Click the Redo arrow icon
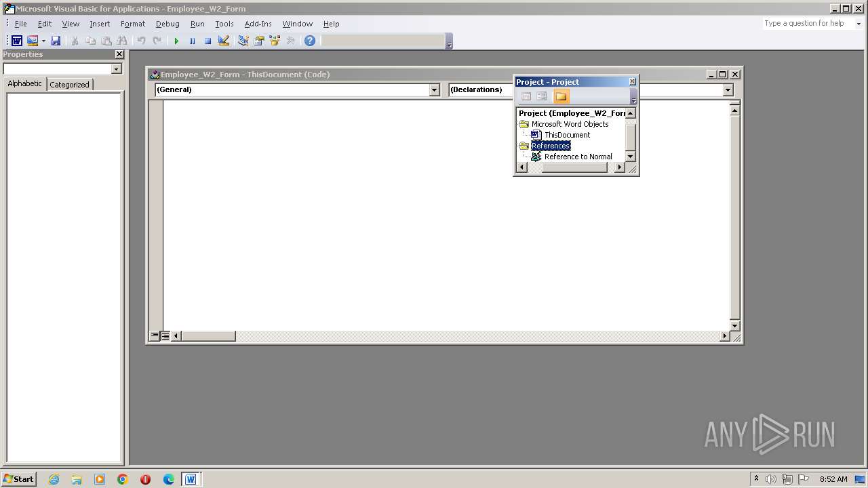868x488 pixels. click(x=157, y=41)
